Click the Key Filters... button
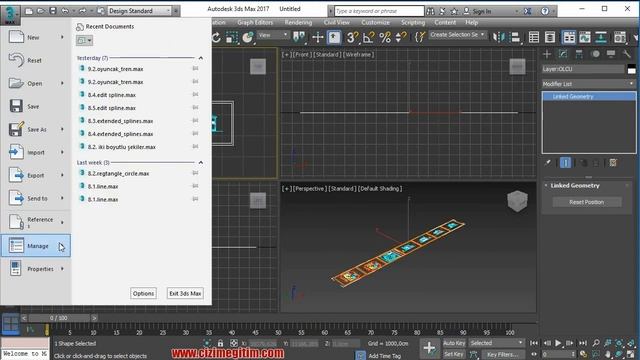The height and width of the screenshot is (360, 640). (x=502, y=354)
